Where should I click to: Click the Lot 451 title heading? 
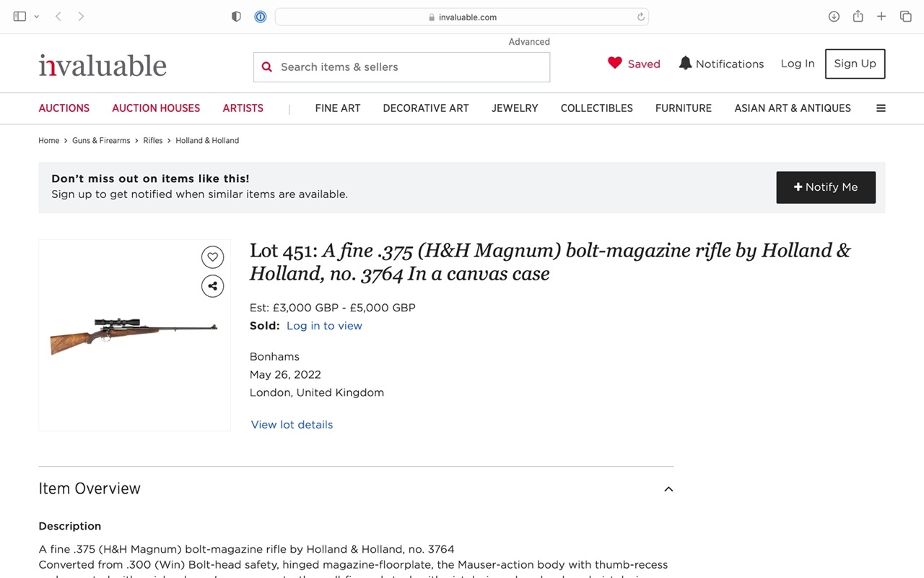550,262
